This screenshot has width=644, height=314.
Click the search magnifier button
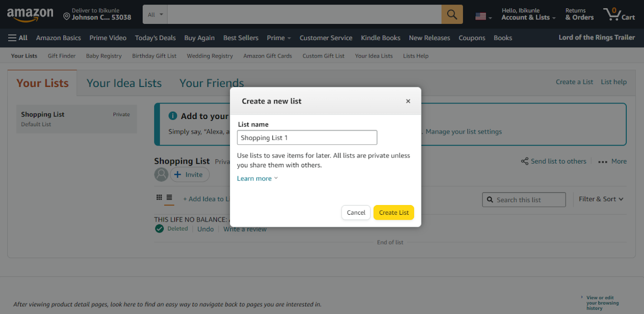pyautogui.click(x=452, y=14)
